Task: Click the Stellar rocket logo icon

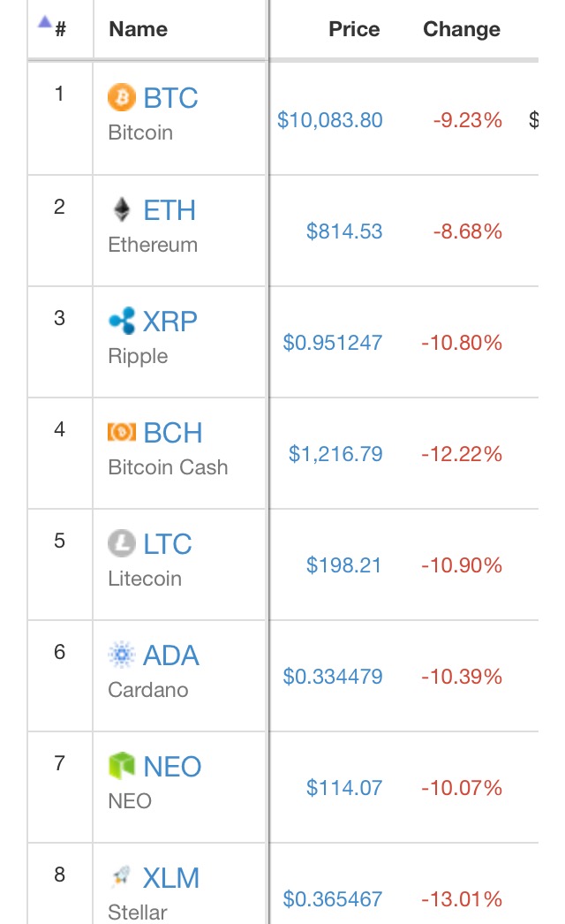Action: pos(122,877)
